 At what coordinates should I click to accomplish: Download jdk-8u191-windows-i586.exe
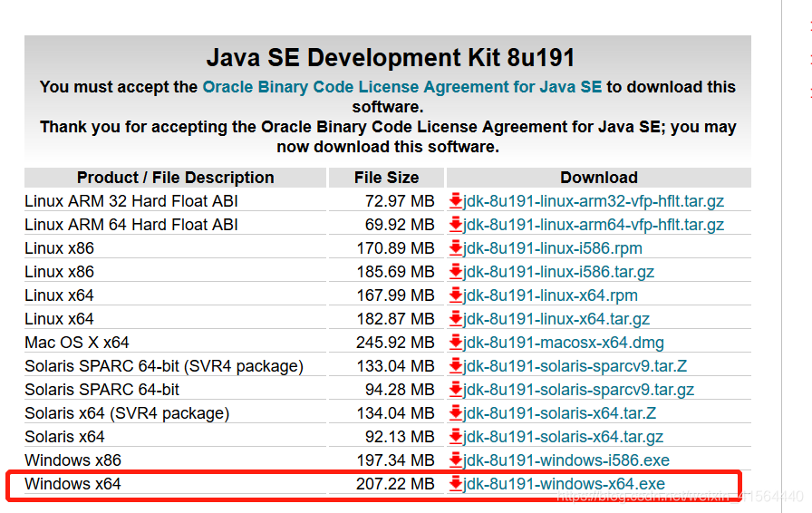point(566,460)
